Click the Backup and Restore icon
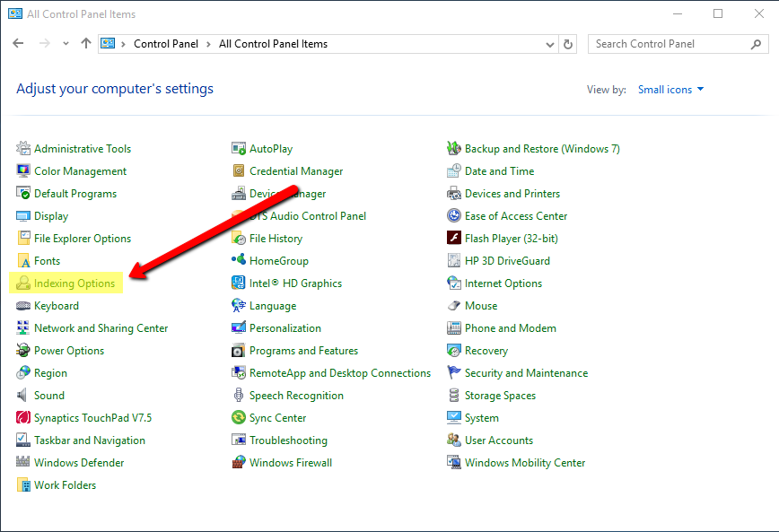779x532 pixels. click(x=453, y=148)
